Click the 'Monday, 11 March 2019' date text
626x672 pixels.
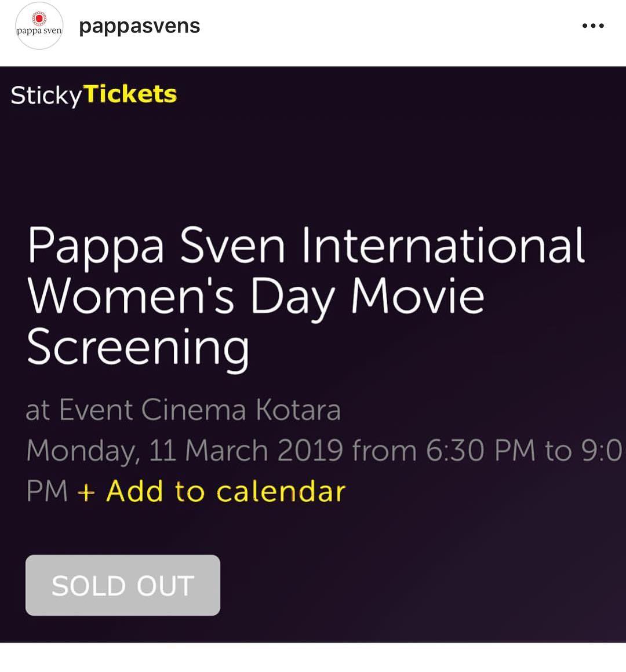184,451
